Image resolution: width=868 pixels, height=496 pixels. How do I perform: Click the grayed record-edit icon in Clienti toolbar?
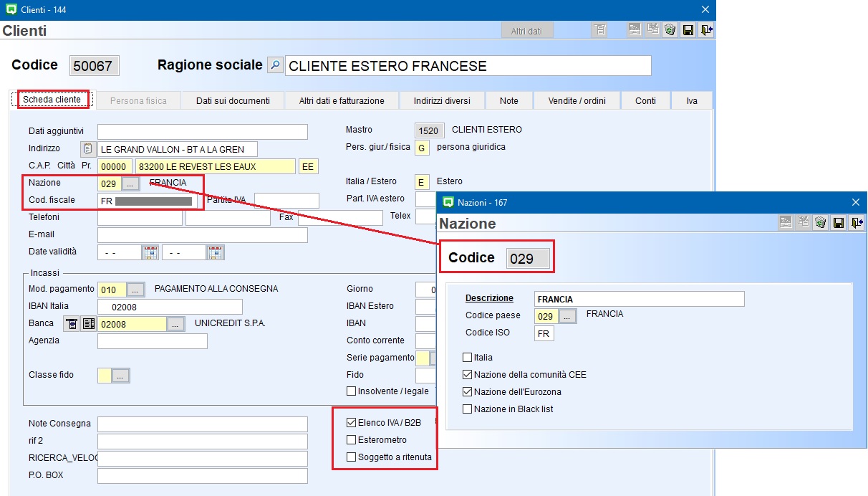pos(635,30)
